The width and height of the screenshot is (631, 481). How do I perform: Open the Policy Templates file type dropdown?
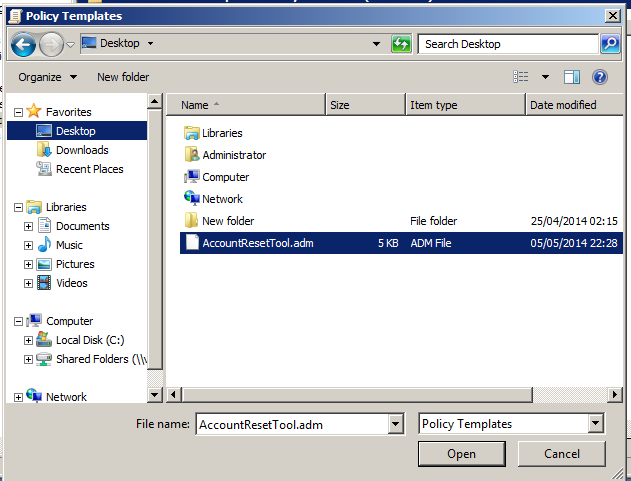[596, 424]
